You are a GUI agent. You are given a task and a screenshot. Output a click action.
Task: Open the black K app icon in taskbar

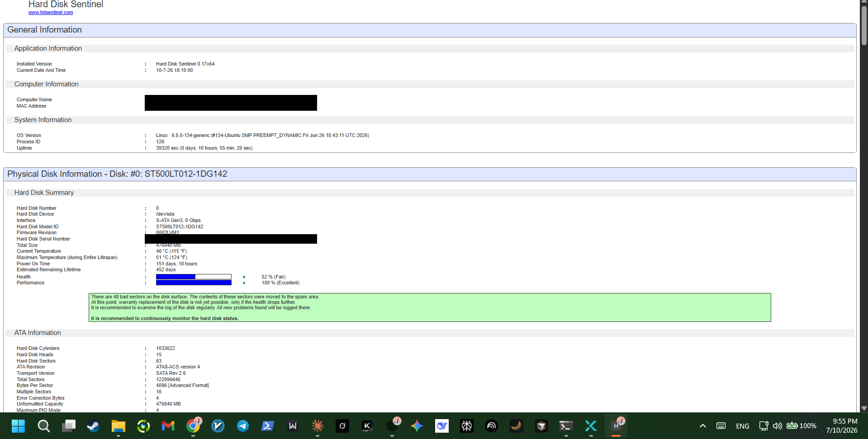367,426
